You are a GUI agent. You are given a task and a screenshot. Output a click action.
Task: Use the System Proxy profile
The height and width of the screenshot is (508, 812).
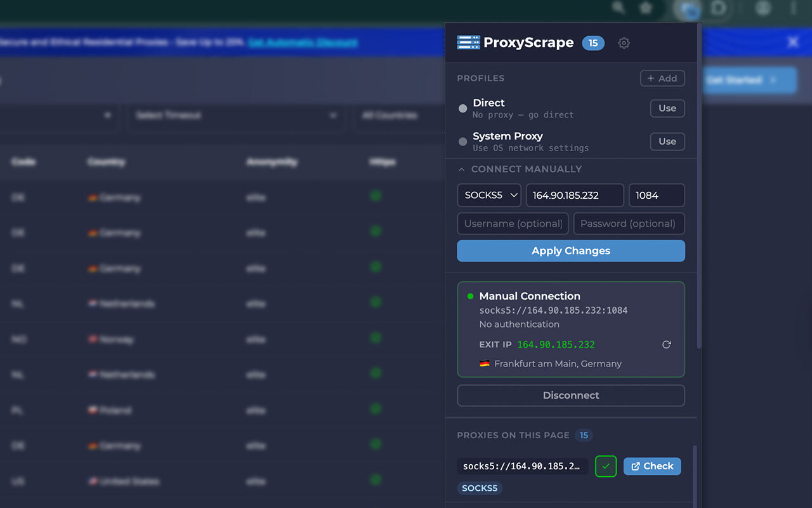click(667, 142)
